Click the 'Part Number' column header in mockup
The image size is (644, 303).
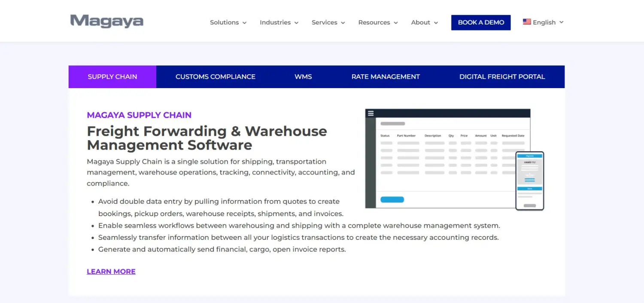406,136
